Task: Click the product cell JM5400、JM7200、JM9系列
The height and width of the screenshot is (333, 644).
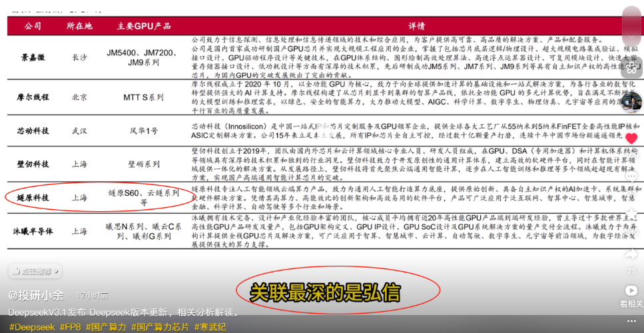Action: [x=142, y=58]
